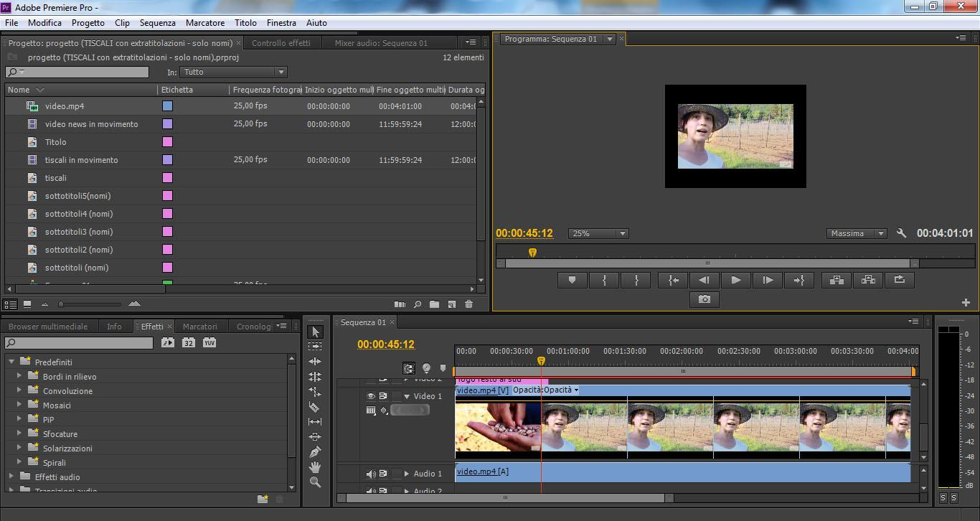The image size is (980, 521).
Task: Toggle Video 1 track lock box
Action: click(x=396, y=396)
